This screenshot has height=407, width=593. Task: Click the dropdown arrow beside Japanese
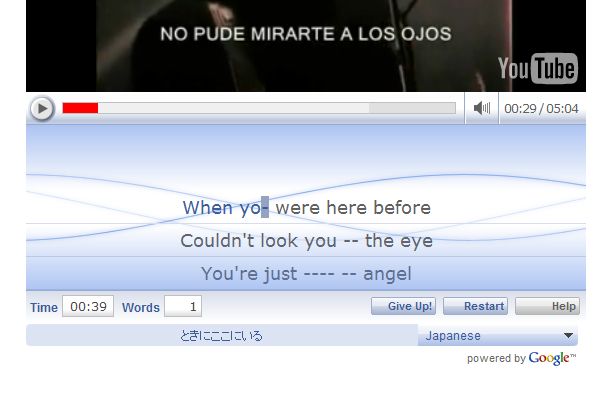tap(568, 336)
